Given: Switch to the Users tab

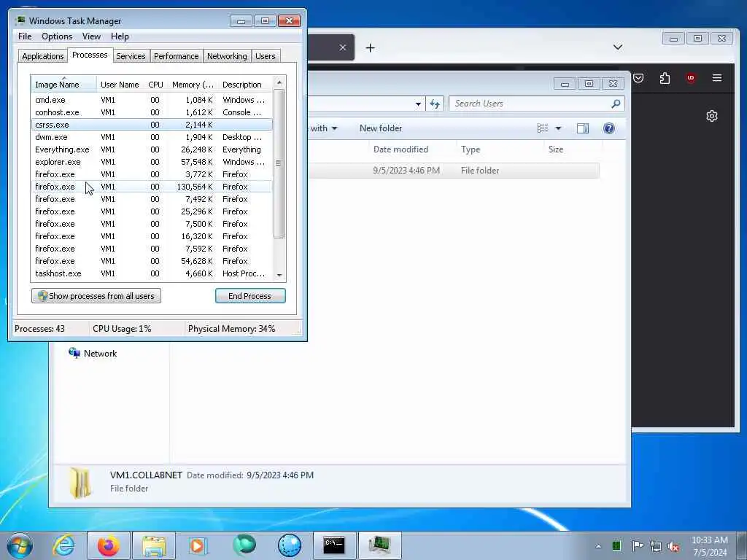Looking at the screenshot, I should (x=265, y=56).
